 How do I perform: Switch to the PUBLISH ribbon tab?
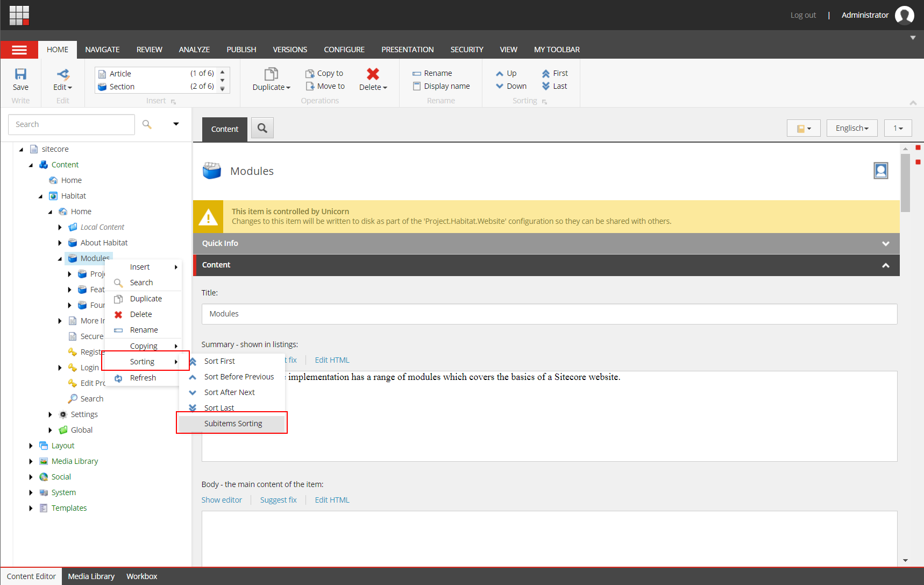point(241,50)
